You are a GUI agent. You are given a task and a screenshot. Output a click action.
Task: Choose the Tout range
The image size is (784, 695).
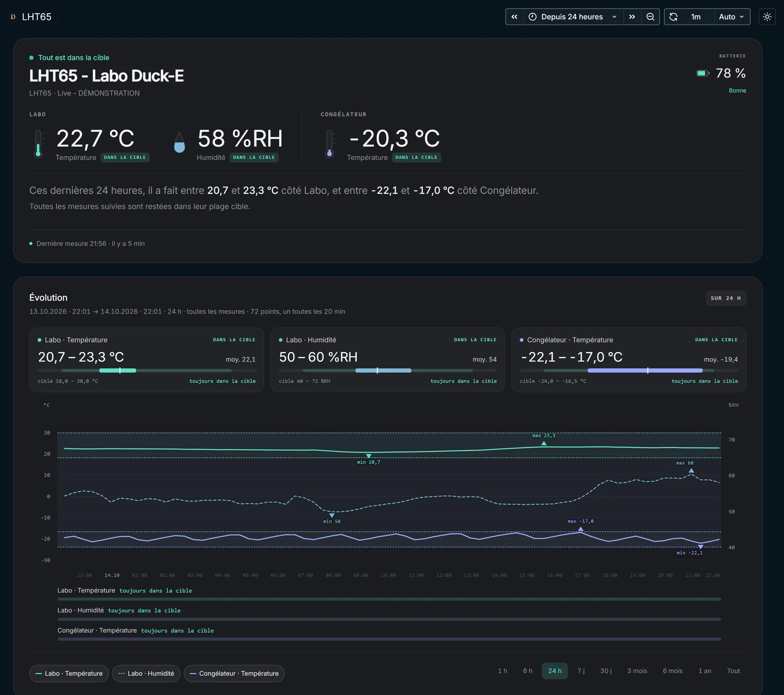733,671
